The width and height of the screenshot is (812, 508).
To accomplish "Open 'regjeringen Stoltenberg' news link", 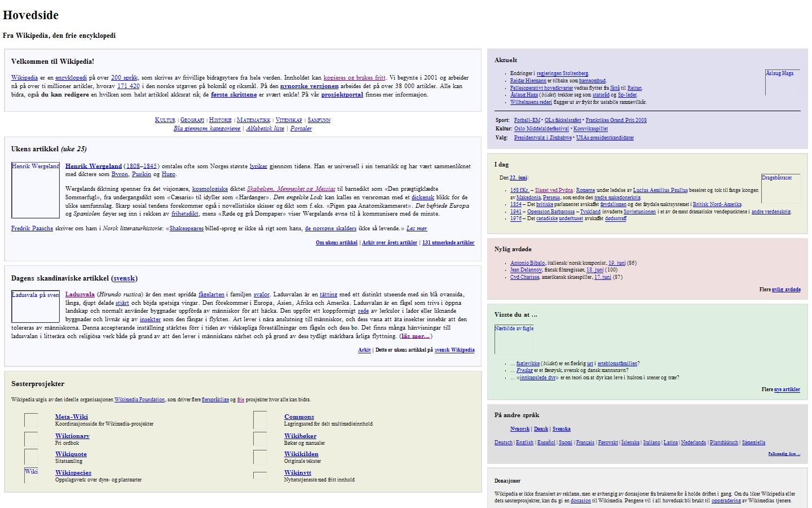I will click(x=562, y=73).
